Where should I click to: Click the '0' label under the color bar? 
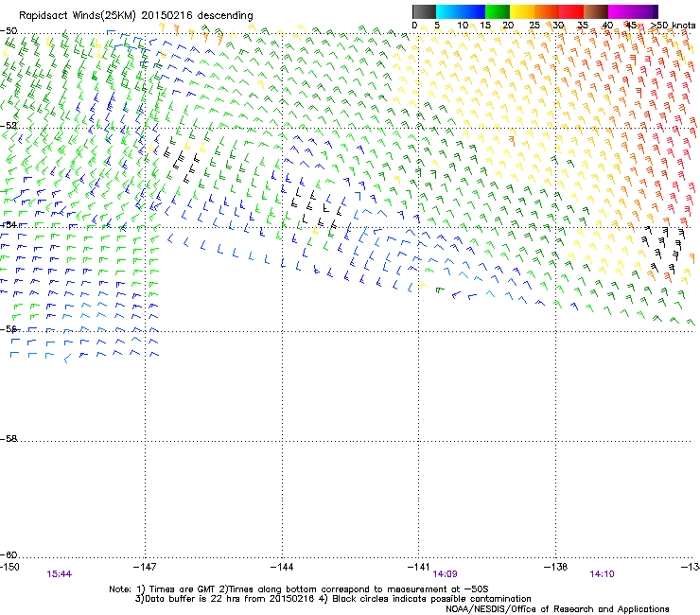point(414,26)
